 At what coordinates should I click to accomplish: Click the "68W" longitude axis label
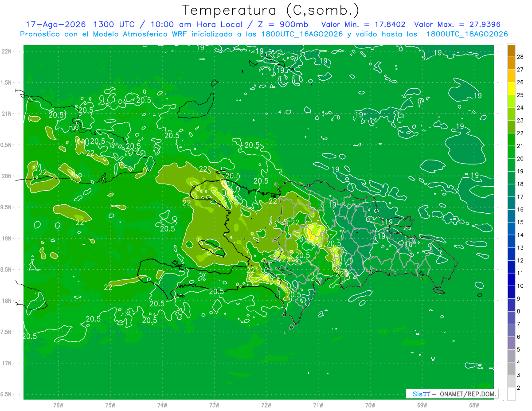click(474, 405)
